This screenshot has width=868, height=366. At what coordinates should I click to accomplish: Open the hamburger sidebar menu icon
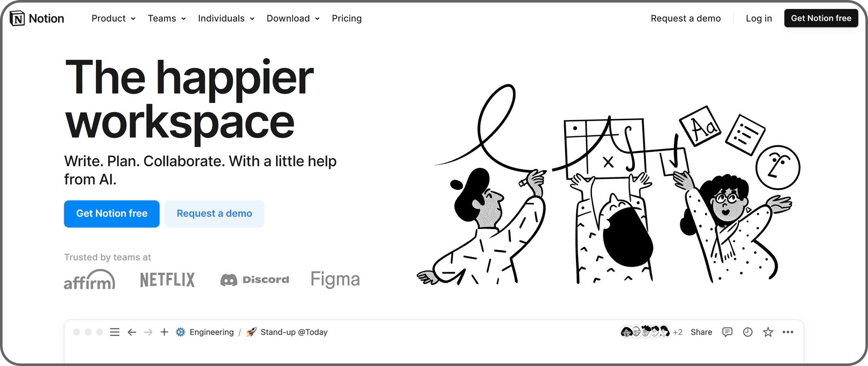[x=115, y=332]
